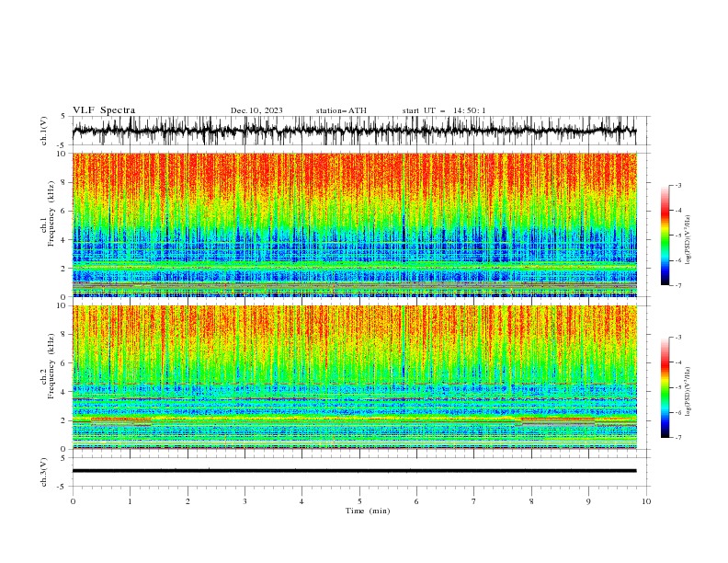The height and width of the screenshot is (563, 728).
Task: Click time axis tick label '2'
Action: click(x=188, y=501)
